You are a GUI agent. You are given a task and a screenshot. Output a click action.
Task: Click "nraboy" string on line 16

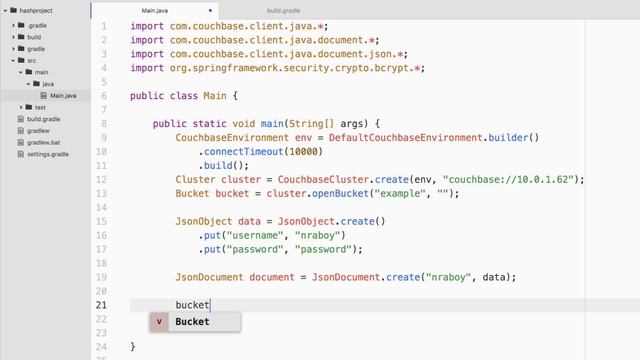point(318,236)
